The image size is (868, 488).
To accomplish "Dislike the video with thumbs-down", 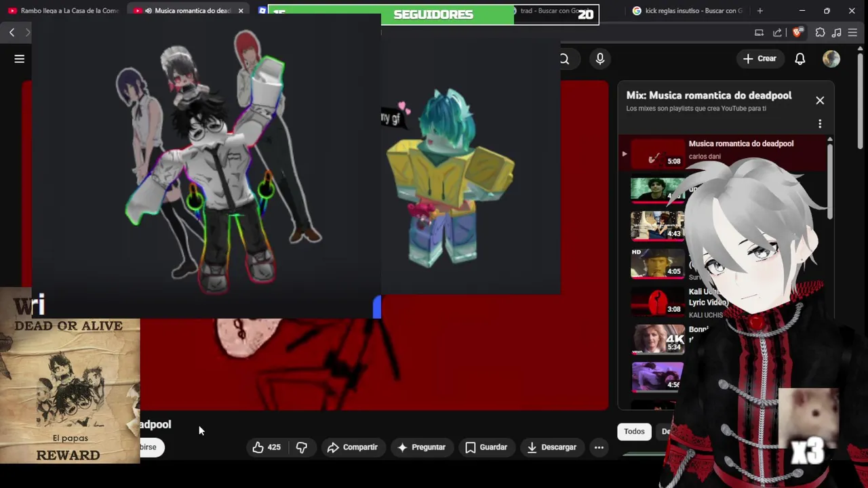I will point(302,447).
